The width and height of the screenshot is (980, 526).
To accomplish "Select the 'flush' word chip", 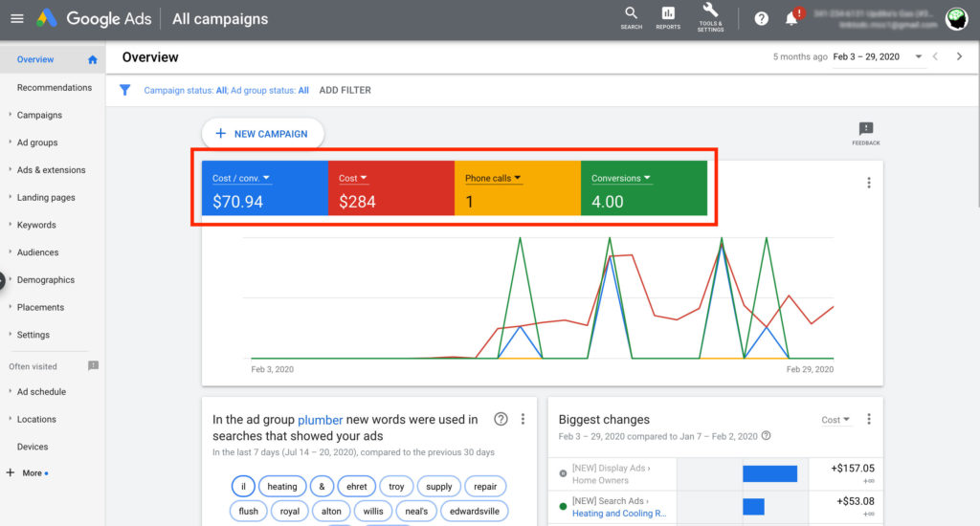I will (x=248, y=511).
